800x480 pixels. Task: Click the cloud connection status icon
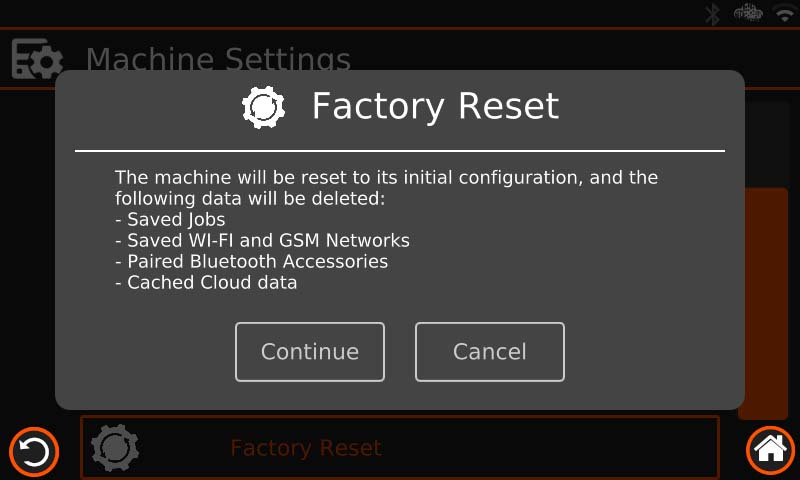[x=748, y=13]
